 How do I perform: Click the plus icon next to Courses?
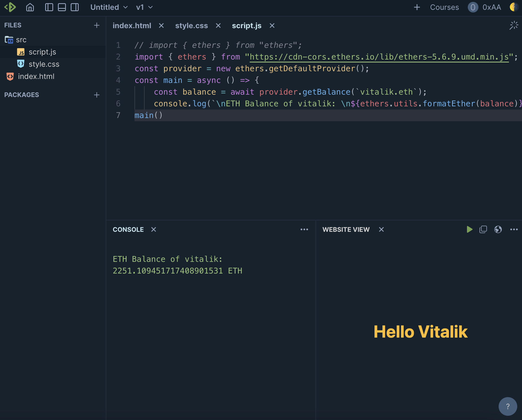coord(417,7)
